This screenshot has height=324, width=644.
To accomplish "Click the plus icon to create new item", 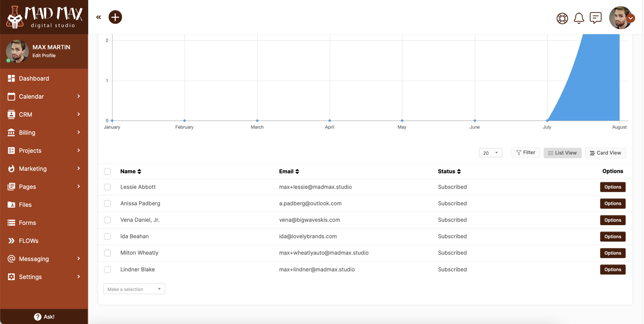I will click(115, 17).
